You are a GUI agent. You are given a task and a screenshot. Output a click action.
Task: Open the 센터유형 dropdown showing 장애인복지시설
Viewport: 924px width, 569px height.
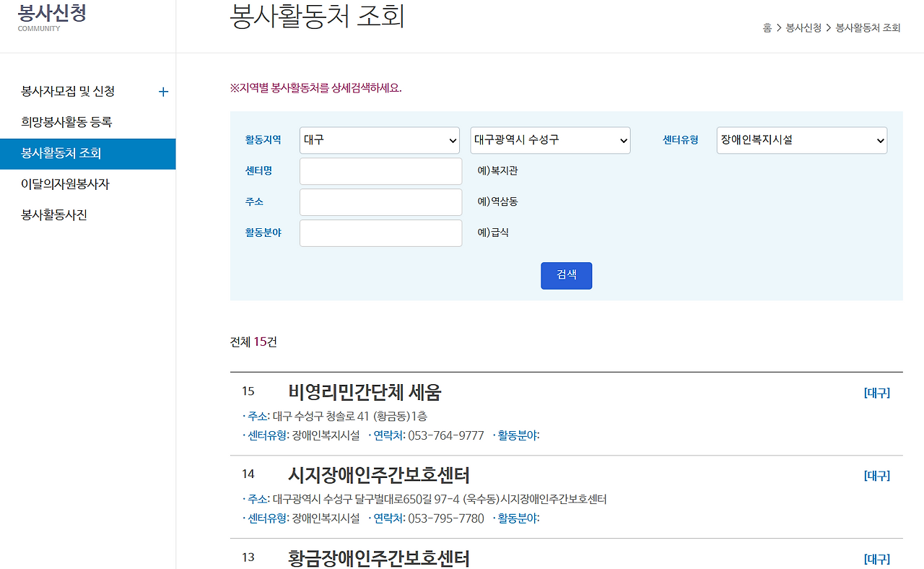click(x=801, y=140)
